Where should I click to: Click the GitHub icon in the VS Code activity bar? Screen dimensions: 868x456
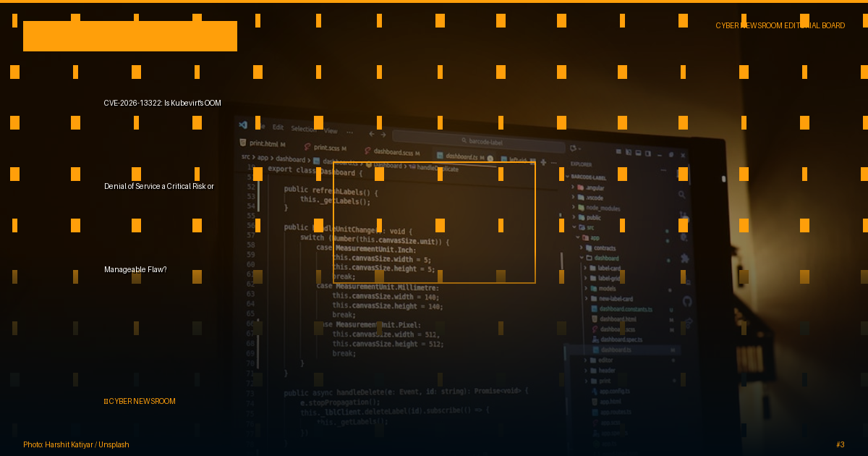tap(687, 301)
